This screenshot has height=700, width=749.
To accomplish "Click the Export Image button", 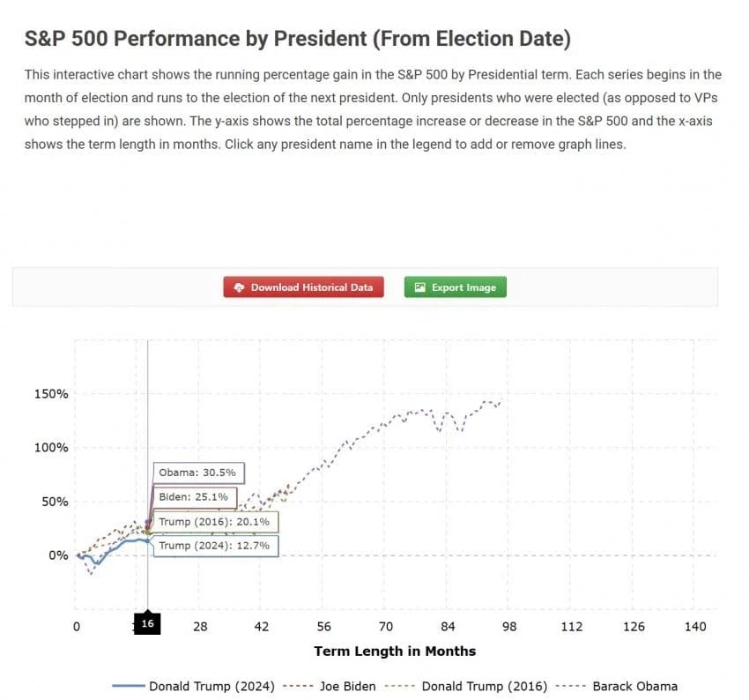I will [x=455, y=287].
